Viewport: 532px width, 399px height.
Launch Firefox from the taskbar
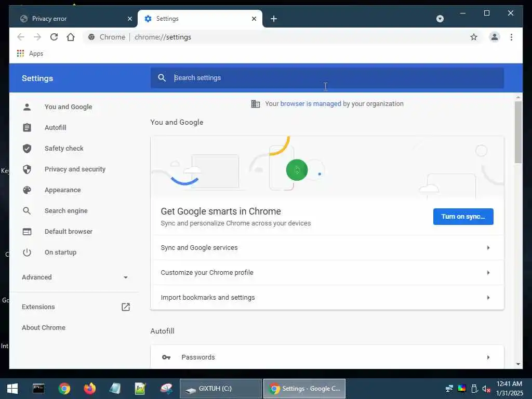[89, 389]
